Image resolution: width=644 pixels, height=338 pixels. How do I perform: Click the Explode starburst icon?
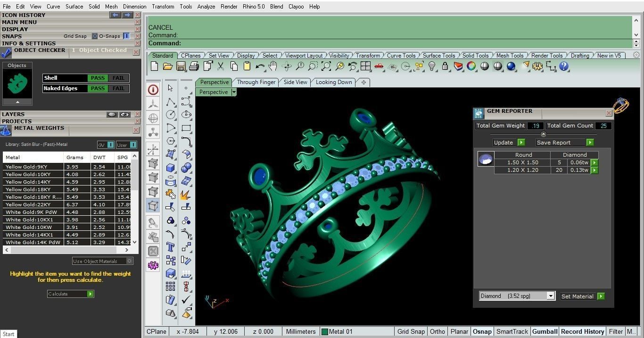(x=186, y=194)
